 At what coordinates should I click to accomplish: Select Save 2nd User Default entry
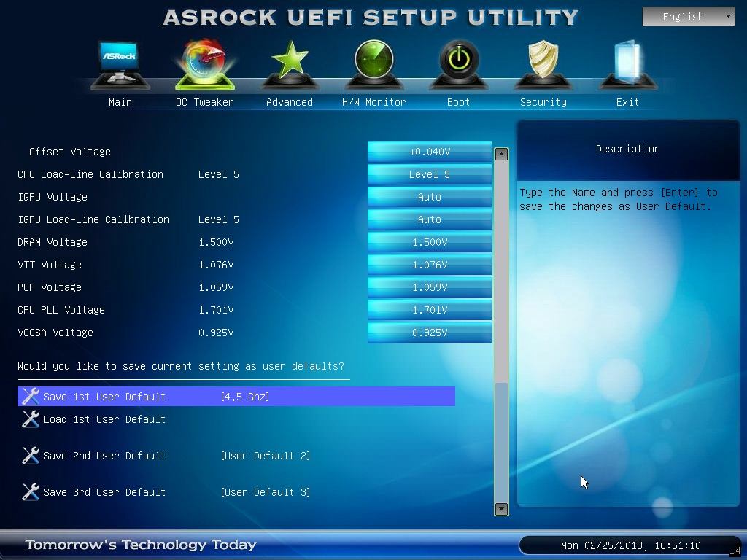click(x=104, y=456)
